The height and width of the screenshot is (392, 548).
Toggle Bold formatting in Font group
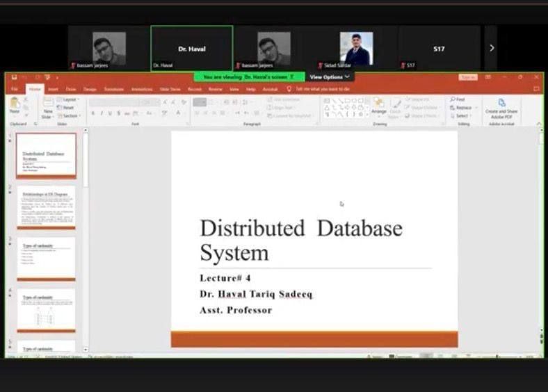click(93, 113)
